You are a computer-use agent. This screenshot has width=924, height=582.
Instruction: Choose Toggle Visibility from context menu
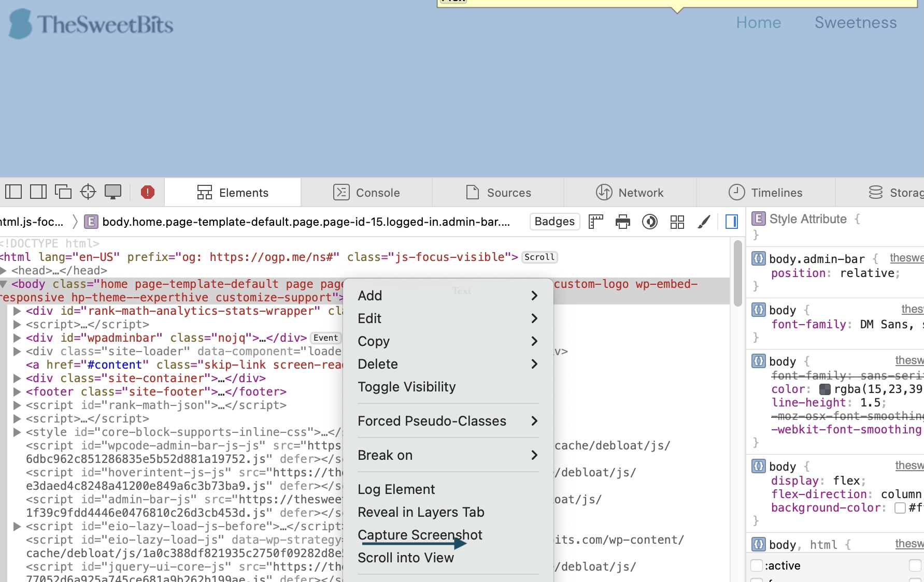pos(448,387)
